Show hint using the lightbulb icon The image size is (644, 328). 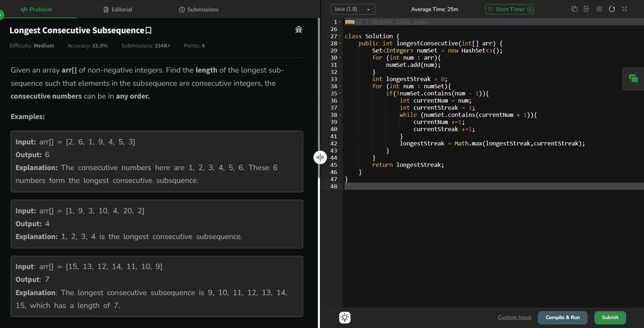(345, 317)
